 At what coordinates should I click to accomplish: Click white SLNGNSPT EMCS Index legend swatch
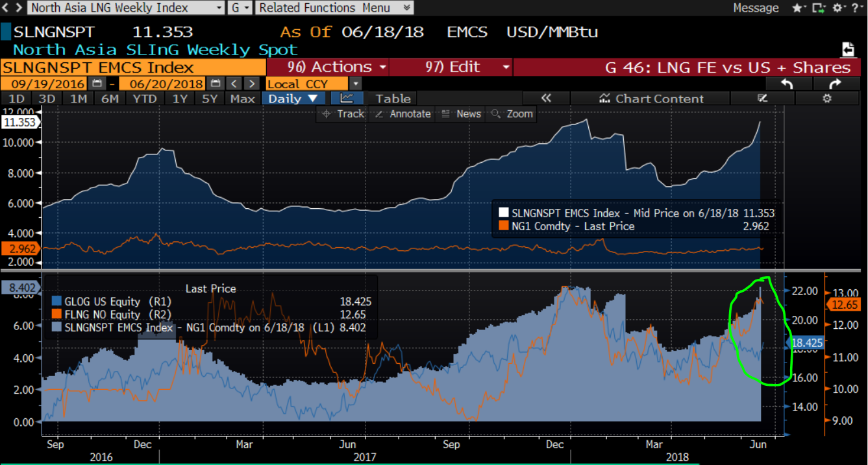tap(503, 213)
